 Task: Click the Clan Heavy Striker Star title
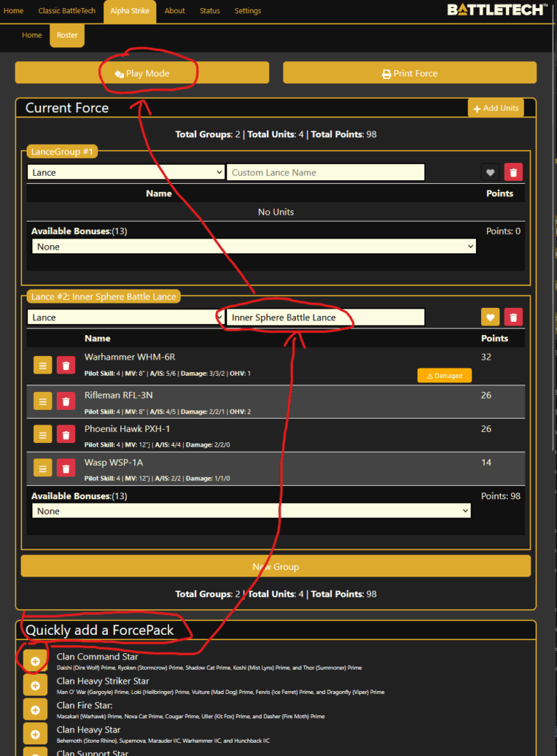pos(103,681)
